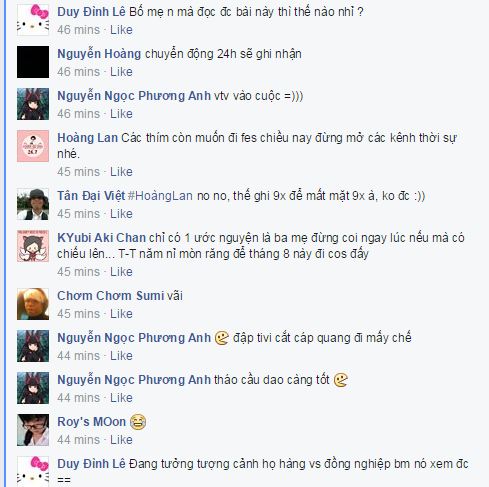Click the '45 mins' timestamp under Tân Đại Việt
The height and width of the screenshot is (487, 489).
78,214
